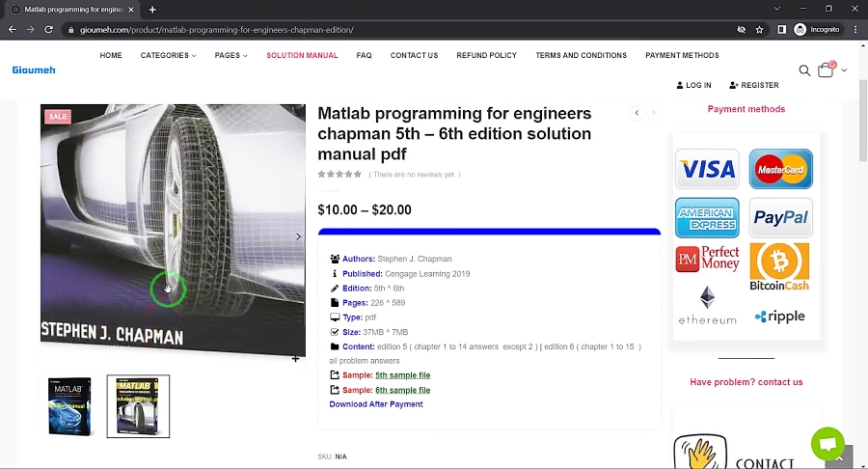Viewport: 868px width, 469px height.
Task: Close the Matlab programming tab
Action: click(130, 10)
